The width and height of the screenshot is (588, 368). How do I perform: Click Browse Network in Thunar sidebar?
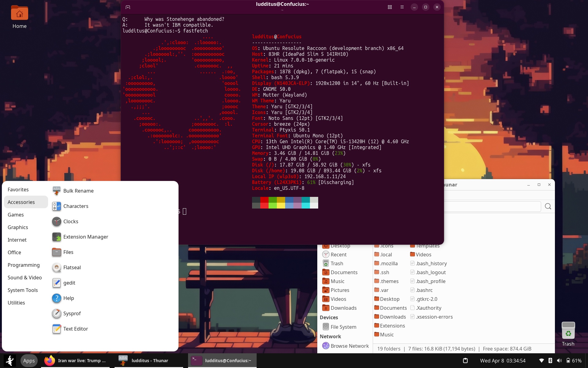[349, 346]
